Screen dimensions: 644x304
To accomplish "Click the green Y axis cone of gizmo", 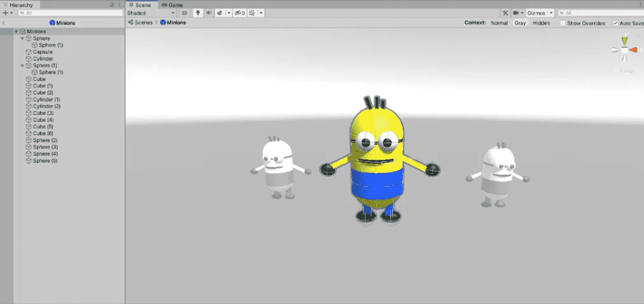I will pos(625,40).
